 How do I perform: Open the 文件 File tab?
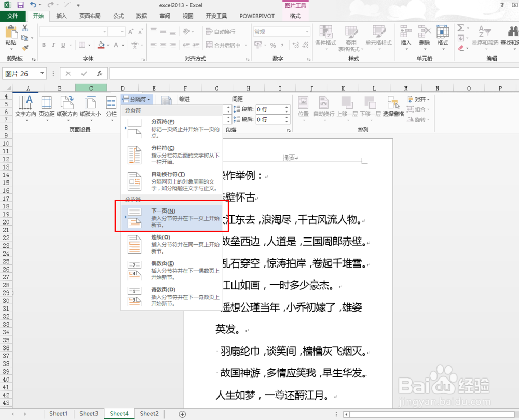point(12,16)
